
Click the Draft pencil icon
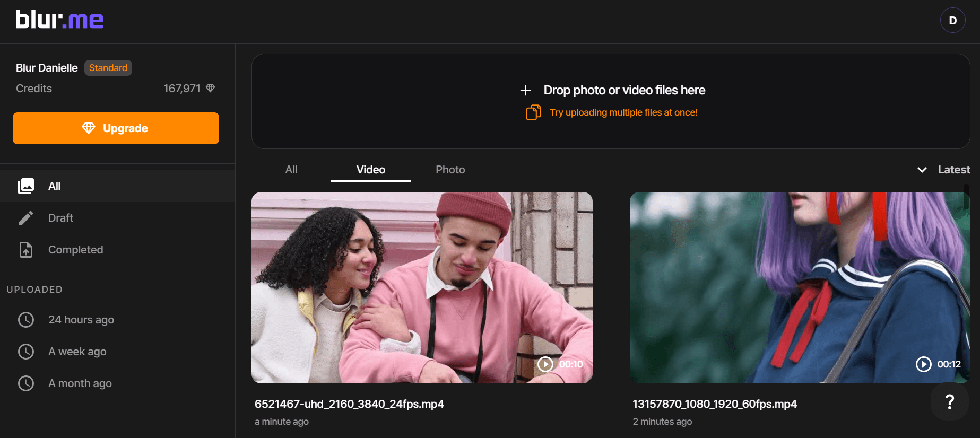[x=26, y=218]
